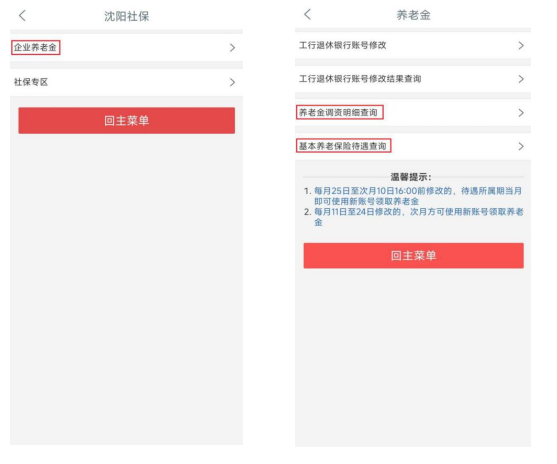Click chevron beside 工行退休银行账号修改
Screen dimensions: 557x464
pyautogui.click(x=521, y=45)
